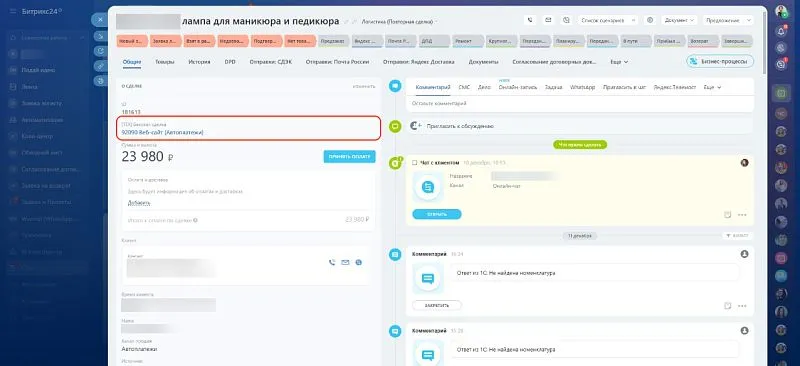Open the Предложение dropdown

click(728, 20)
